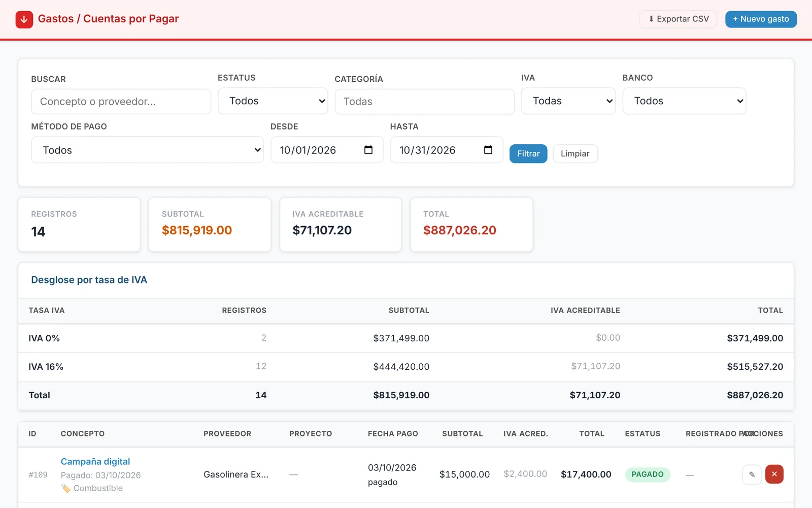Viewport: 812px width, 508px height.
Task: Reset filters with the Limpiar button
Action: click(x=575, y=154)
